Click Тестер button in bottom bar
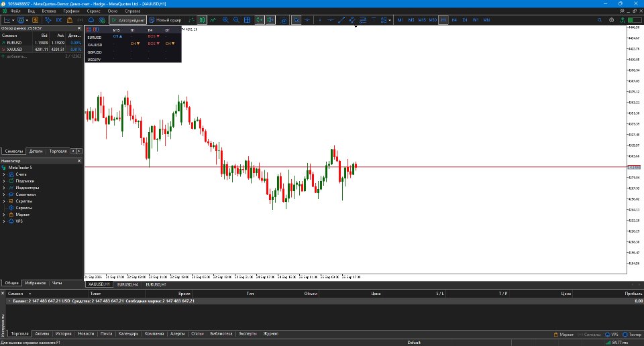 coord(632,335)
